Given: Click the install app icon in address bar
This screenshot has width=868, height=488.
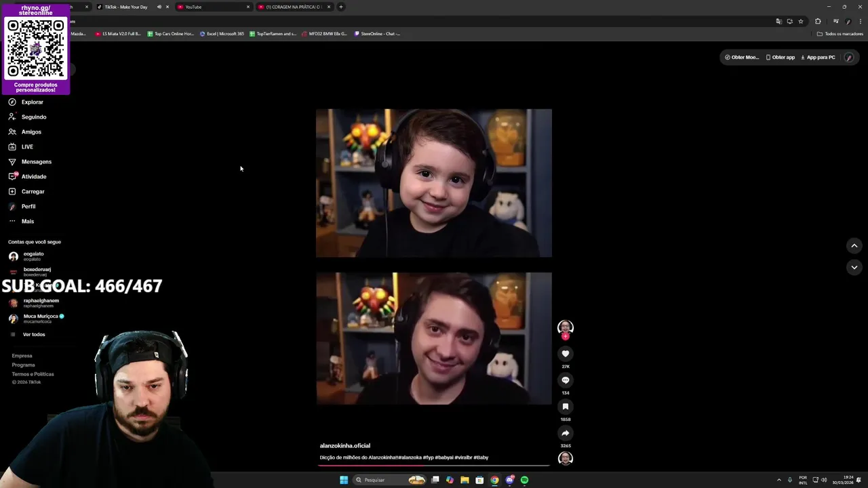Looking at the screenshot, I should coord(789,22).
